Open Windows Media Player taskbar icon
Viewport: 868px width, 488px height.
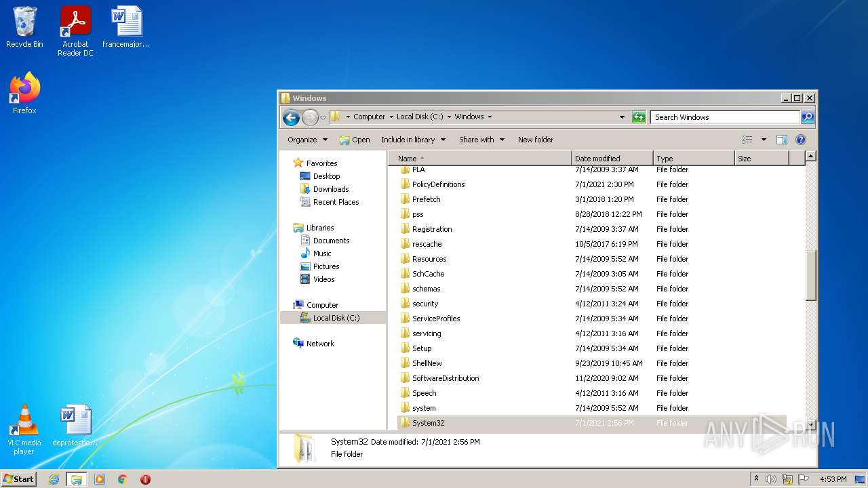(x=100, y=479)
